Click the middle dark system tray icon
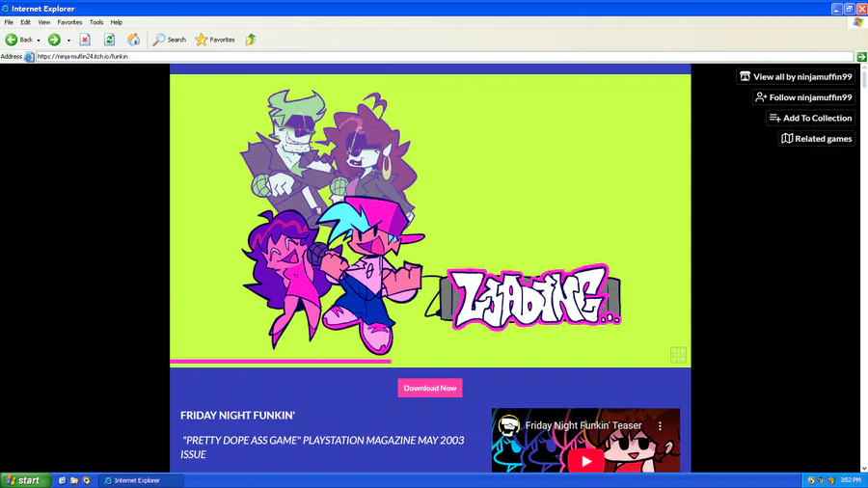 [821, 480]
